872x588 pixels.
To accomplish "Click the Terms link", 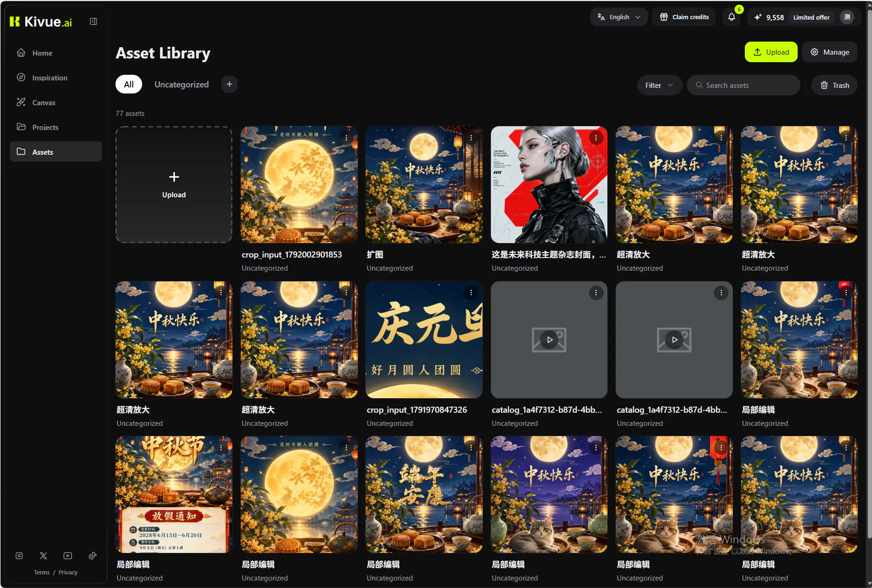I will (42, 573).
